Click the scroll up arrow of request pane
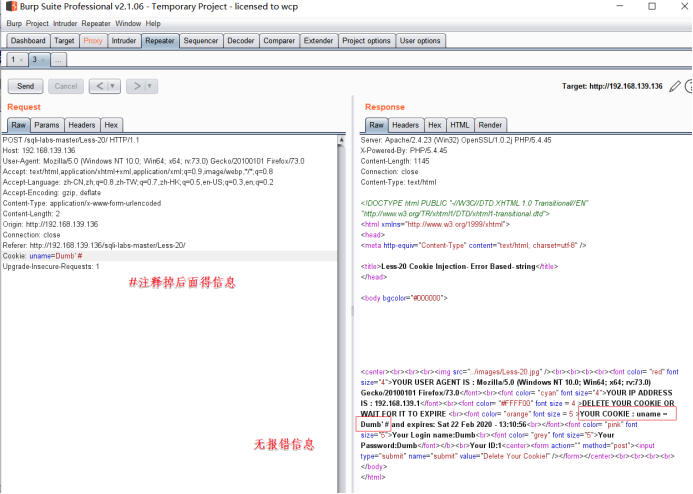This screenshot has height=494, width=693. coord(341,140)
